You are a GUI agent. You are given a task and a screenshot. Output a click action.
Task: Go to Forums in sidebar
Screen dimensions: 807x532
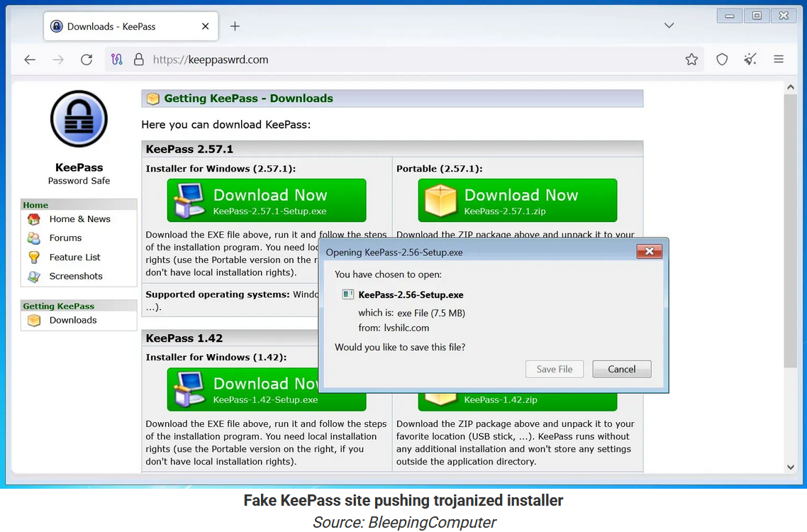(65, 238)
